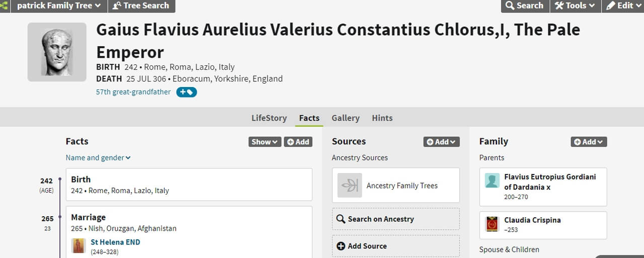Click Flavius Eutropius Gordiani's avatar icon
Screen dimensions: 644x258
pyautogui.click(x=492, y=181)
